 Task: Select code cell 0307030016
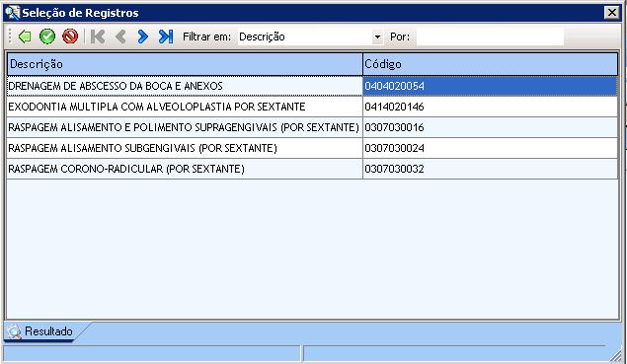point(490,127)
